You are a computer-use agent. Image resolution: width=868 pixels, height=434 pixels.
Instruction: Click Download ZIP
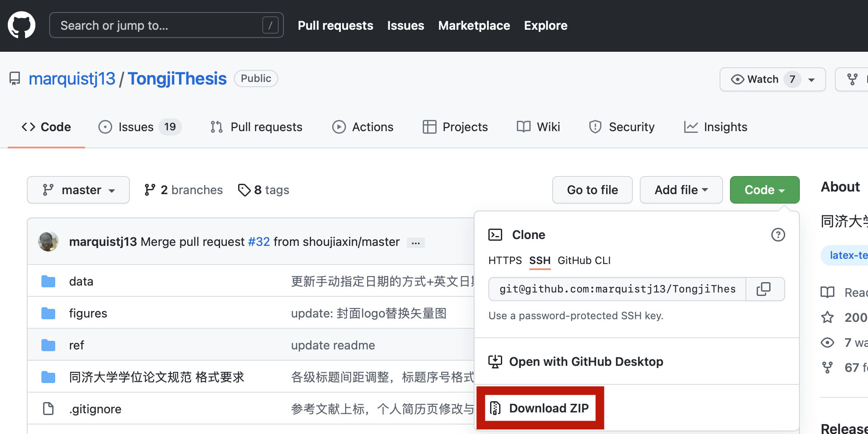click(x=540, y=408)
